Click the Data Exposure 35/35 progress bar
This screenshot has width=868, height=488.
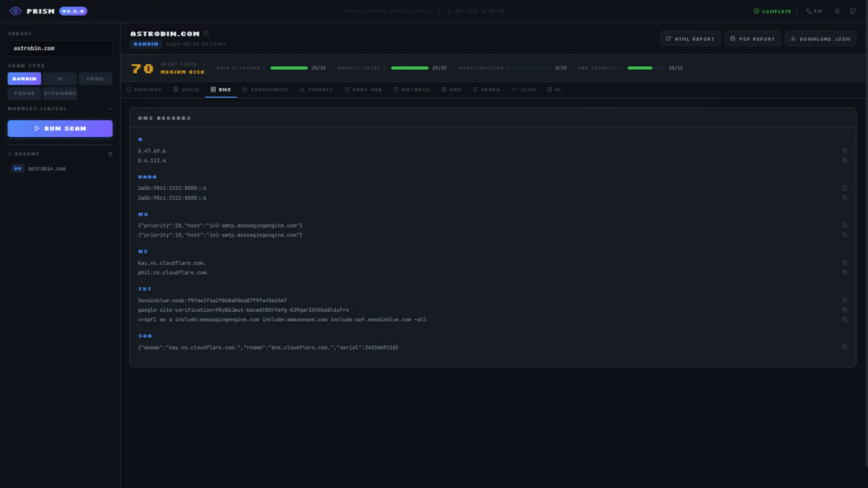289,68
